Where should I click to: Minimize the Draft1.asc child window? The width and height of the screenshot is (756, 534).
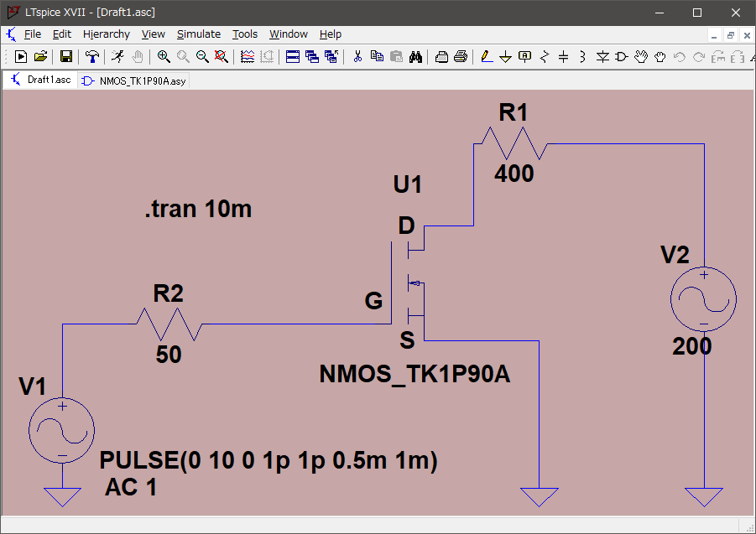click(x=714, y=35)
